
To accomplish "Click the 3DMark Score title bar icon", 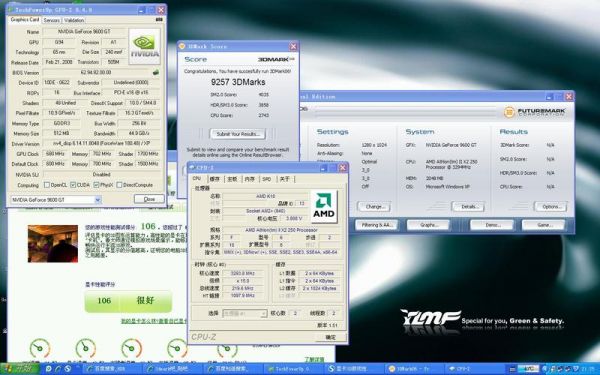I will click(x=182, y=46).
